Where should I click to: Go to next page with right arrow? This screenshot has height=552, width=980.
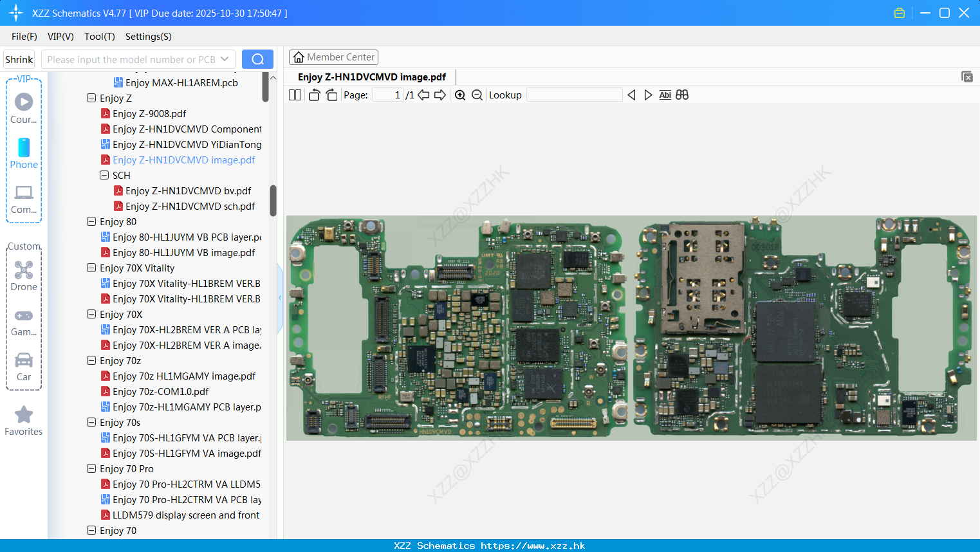pos(440,95)
